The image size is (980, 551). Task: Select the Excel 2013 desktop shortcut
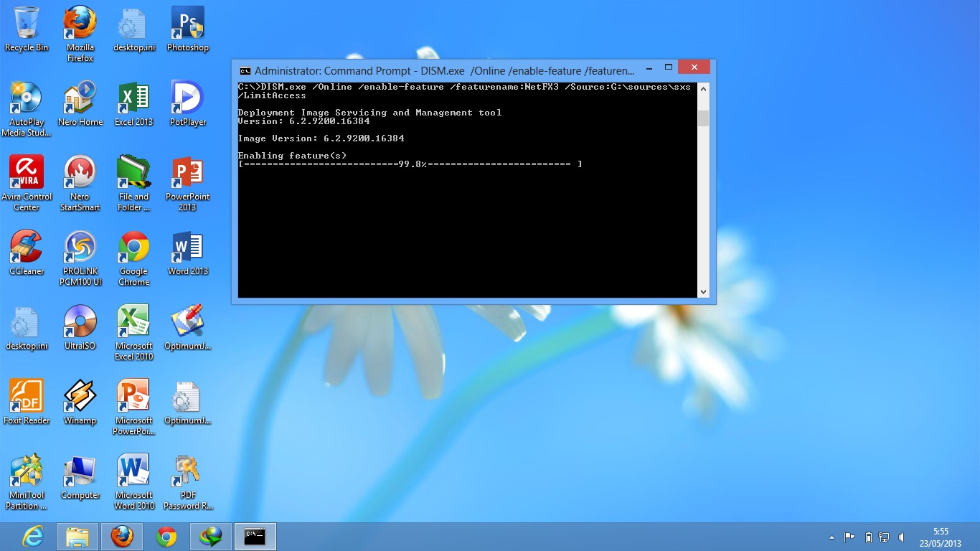point(134,103)
